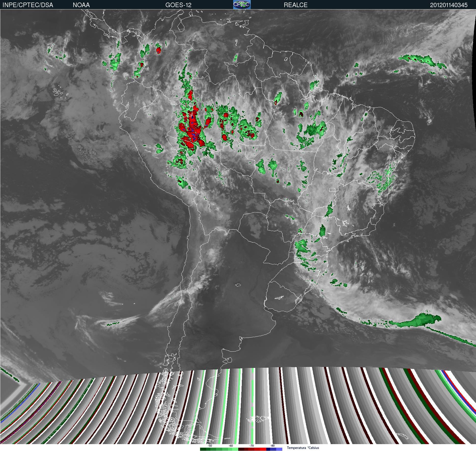Image resolution: width=476 pixels, height=451 pixels.
Task: Click the -70 temperature scale label
Action: [252, 446]
